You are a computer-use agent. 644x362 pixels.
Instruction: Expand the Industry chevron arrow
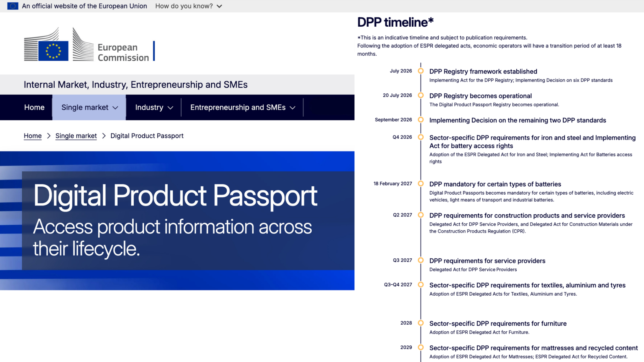click(x=170, y=108)
